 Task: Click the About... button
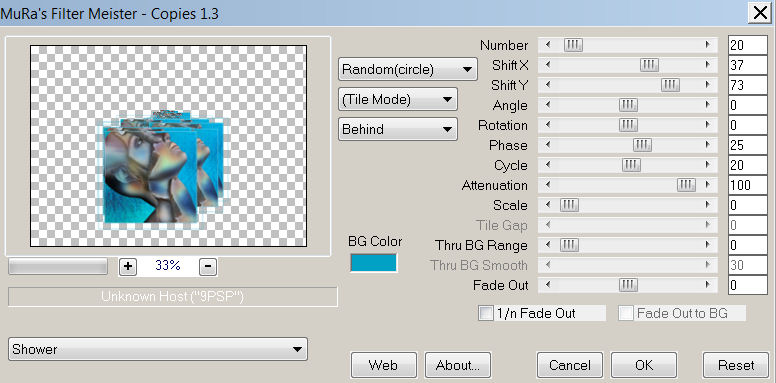click(x=458, y=365)
